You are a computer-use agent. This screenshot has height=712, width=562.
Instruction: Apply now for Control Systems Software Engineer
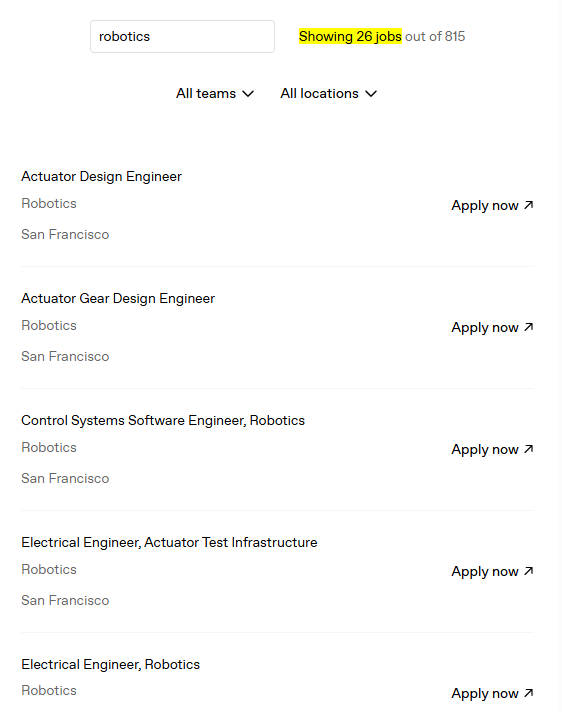pos(492,450)
